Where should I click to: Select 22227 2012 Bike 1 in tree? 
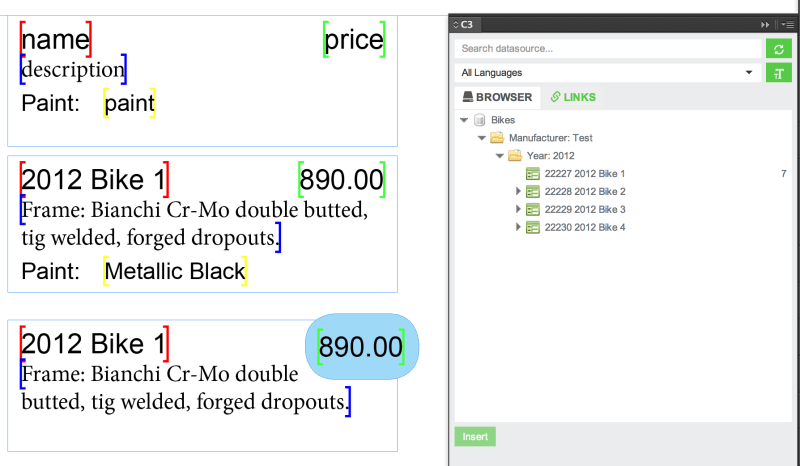click(585, 174)
